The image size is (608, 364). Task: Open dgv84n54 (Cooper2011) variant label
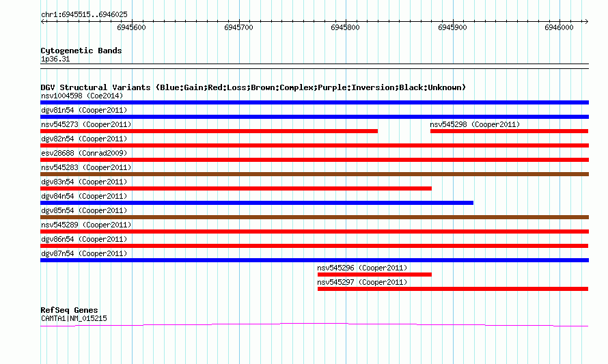84,196
